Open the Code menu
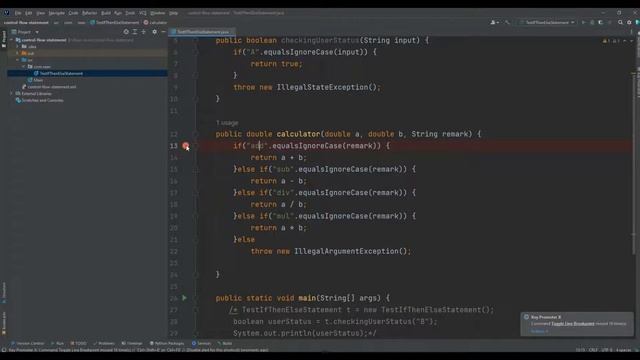The width and height of the screenshot is (640, 360). click(73, 13)
